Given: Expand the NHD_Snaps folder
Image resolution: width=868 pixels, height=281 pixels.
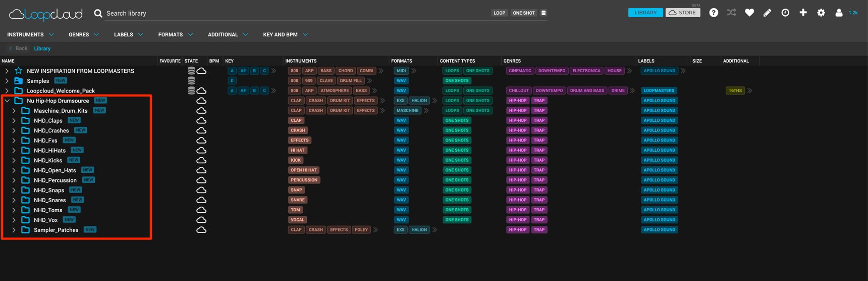Looking at the screenshot, I should pos(14,190).
